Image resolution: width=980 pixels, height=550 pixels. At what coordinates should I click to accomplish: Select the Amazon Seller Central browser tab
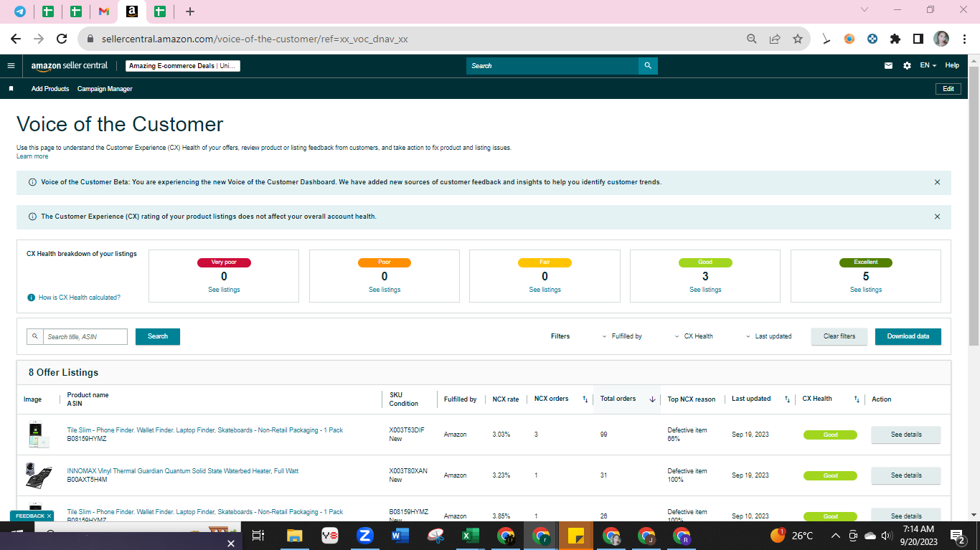pyautogui.click(x=132, y=11)
